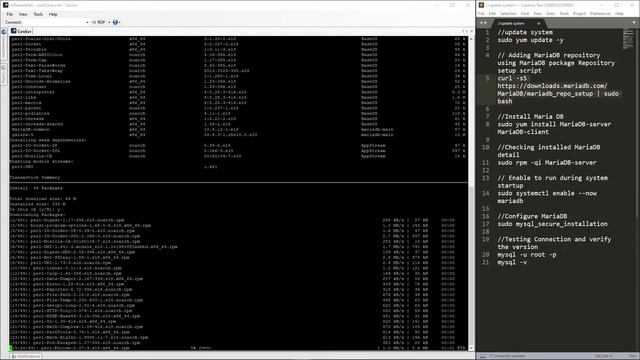Click the 'sudo rpm -qi MariaDB-server' line
The image size is (640, 360).
[547, 162]
